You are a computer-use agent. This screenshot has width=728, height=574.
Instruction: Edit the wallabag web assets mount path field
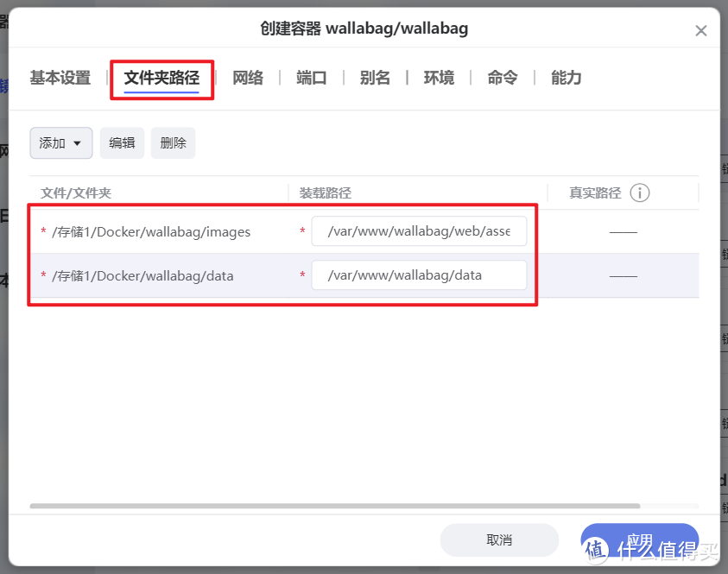(419, 231)
